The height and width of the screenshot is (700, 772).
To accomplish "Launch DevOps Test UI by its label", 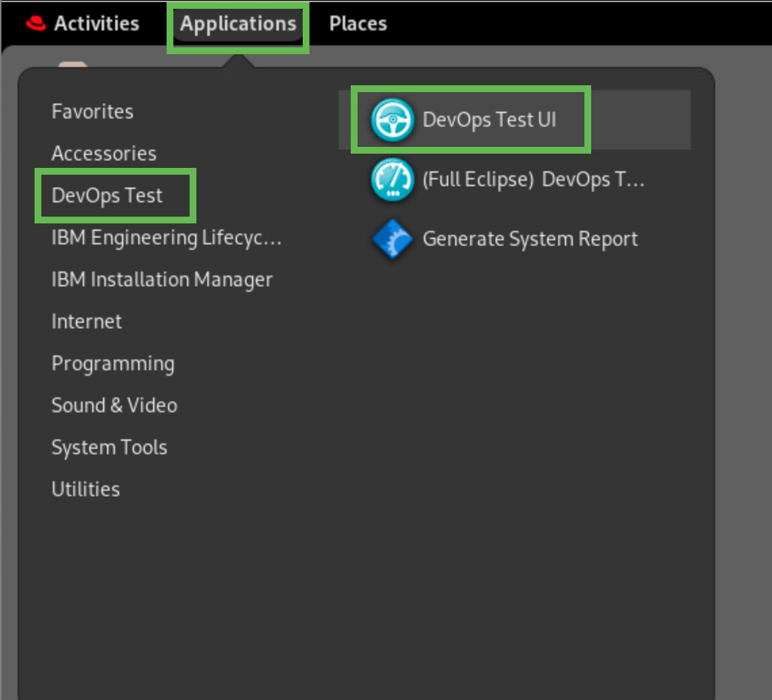I will pos(489,120).
